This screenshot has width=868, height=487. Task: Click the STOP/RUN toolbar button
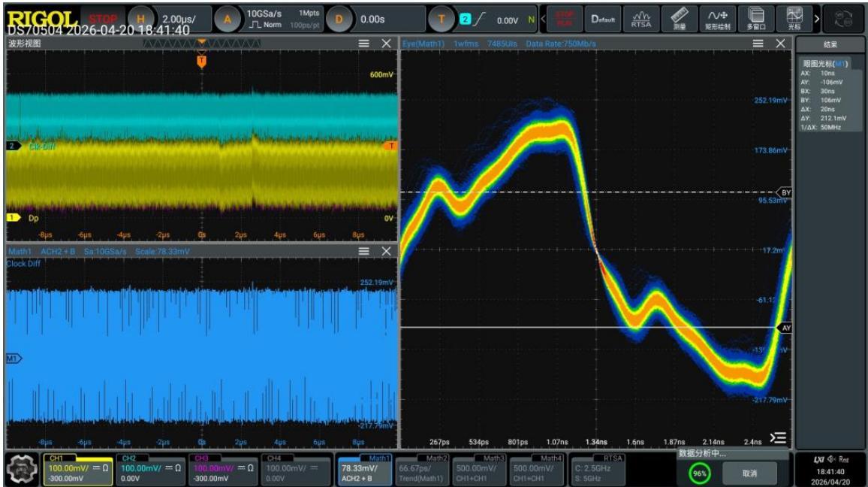pos(565,19)
